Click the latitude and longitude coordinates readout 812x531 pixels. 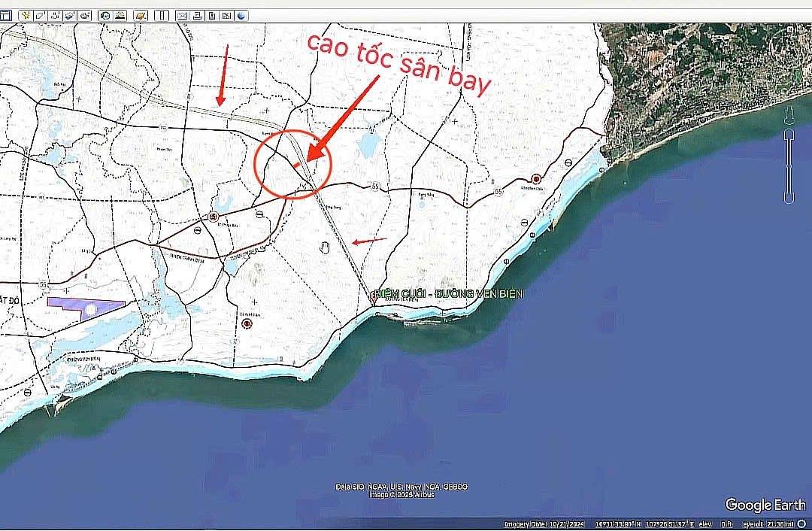pos(645,524)
